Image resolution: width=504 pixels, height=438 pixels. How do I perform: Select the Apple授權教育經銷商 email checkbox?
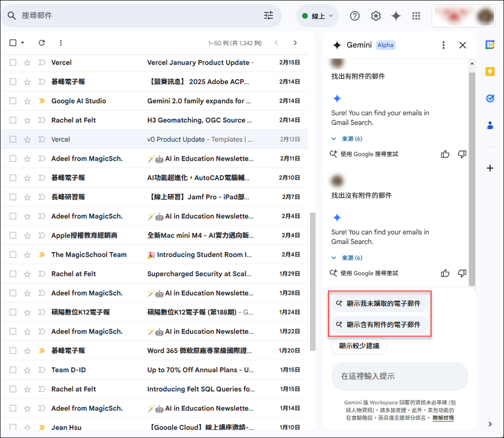[13, 235]
